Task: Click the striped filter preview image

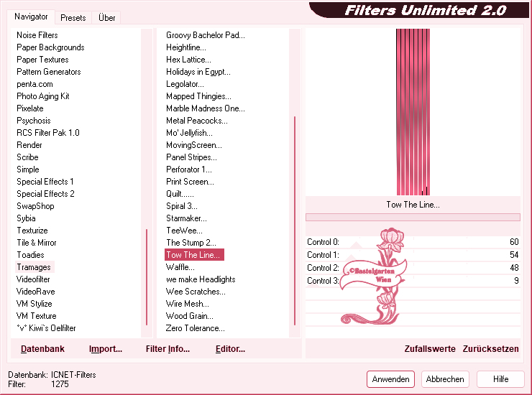Action: [413, 112]
